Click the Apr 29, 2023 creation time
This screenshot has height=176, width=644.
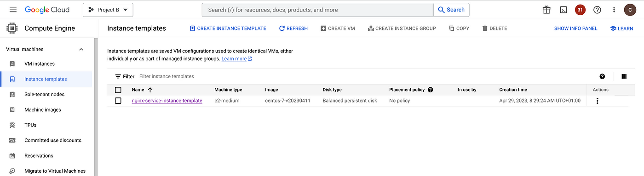pos(540,101)
